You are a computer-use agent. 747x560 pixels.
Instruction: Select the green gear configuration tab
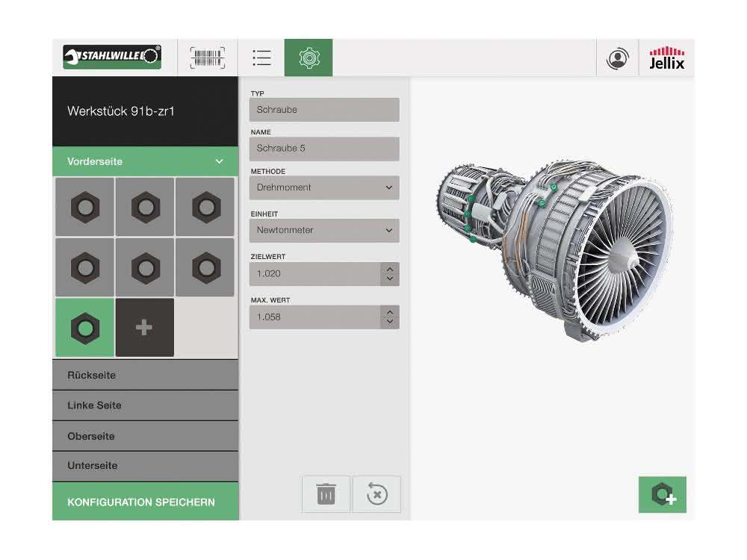(309, 57)
